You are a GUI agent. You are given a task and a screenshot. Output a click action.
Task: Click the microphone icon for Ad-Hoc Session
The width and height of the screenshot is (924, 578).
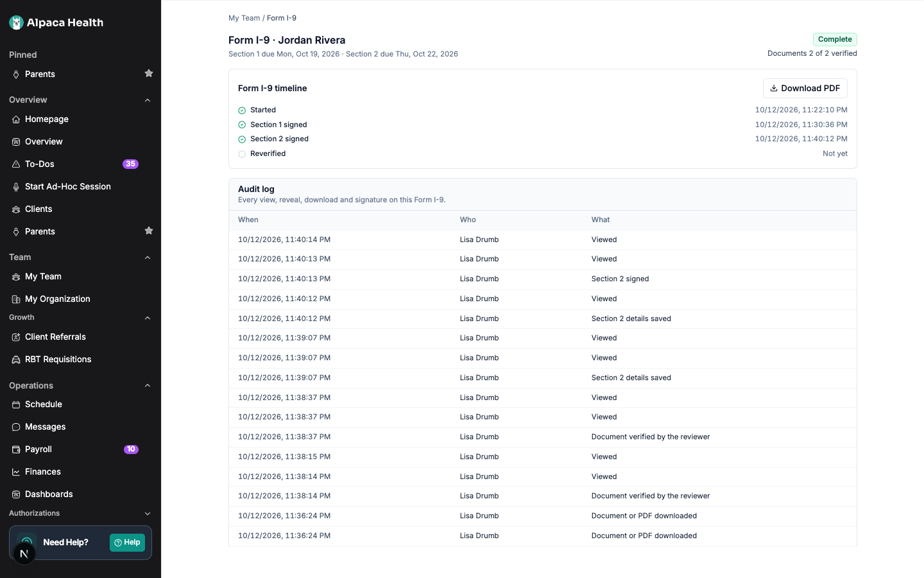coord(16,187)
